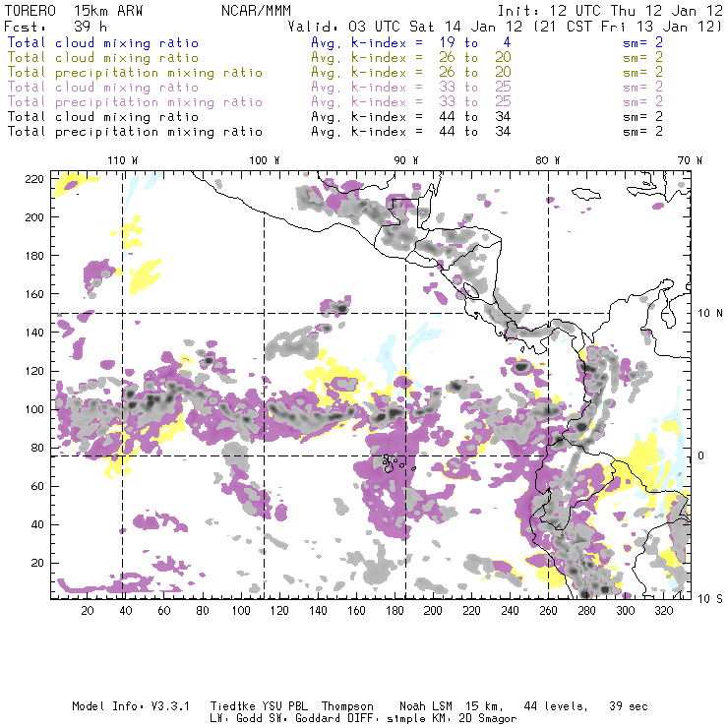
Task: Click the blue 'sm= 2' value
Action: pyautogui.click(x=642, y=42)
